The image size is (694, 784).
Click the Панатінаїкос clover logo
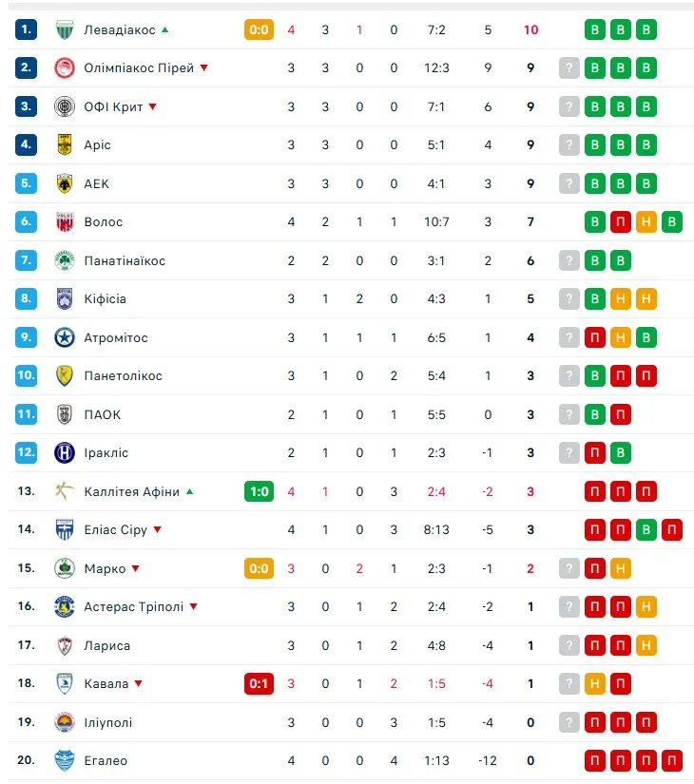tap(65, 260)
